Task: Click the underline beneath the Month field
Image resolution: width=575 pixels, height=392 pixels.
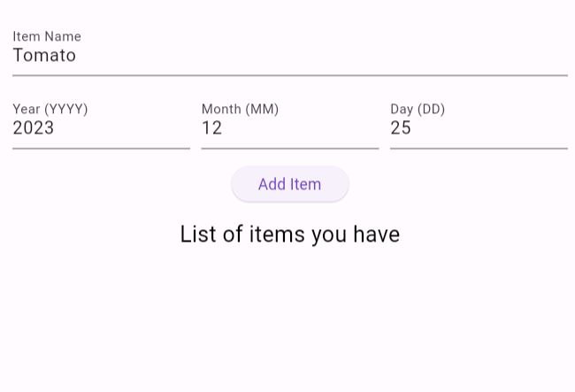Action: [x=289, y=148]
